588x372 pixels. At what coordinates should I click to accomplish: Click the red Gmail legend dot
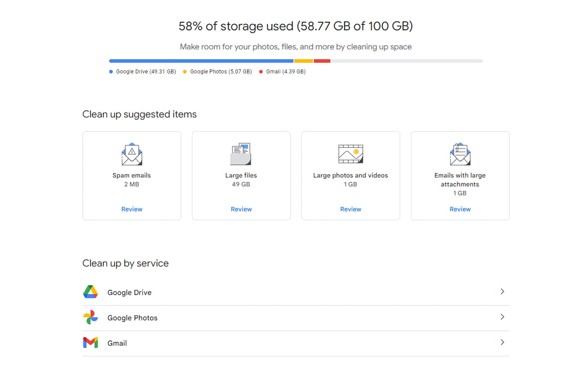click(x=261, y=71)
